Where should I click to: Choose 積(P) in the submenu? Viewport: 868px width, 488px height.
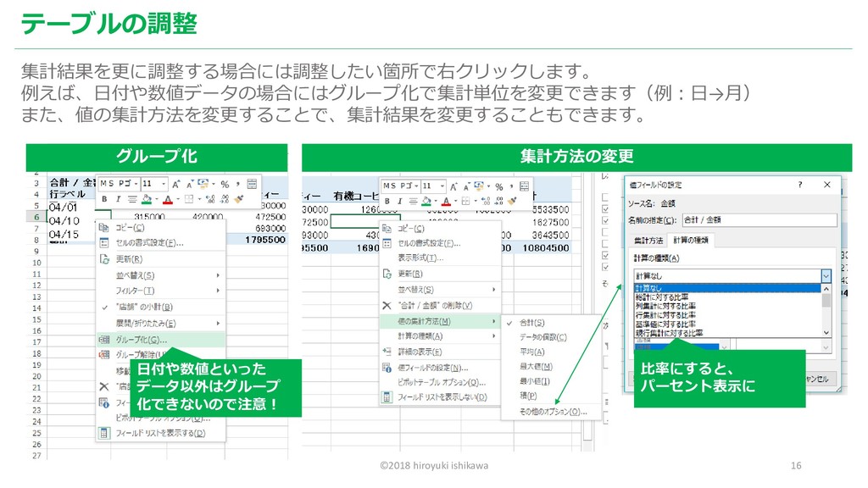click(551, 396)
